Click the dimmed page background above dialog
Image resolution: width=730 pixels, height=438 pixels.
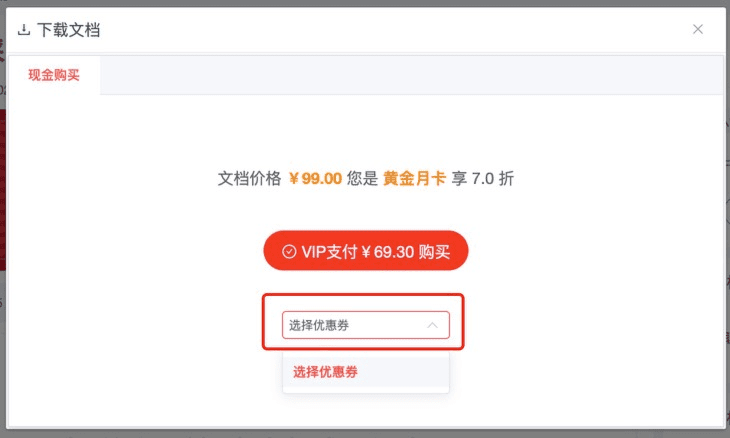point(365,3)
